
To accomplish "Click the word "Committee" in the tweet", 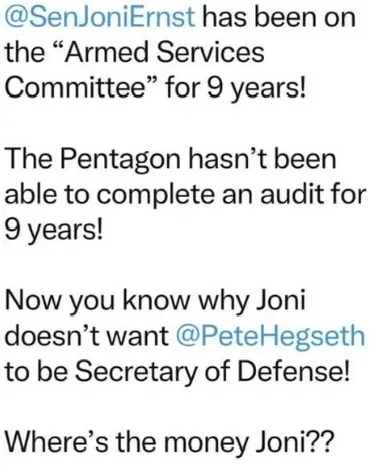I will (72, 88).
